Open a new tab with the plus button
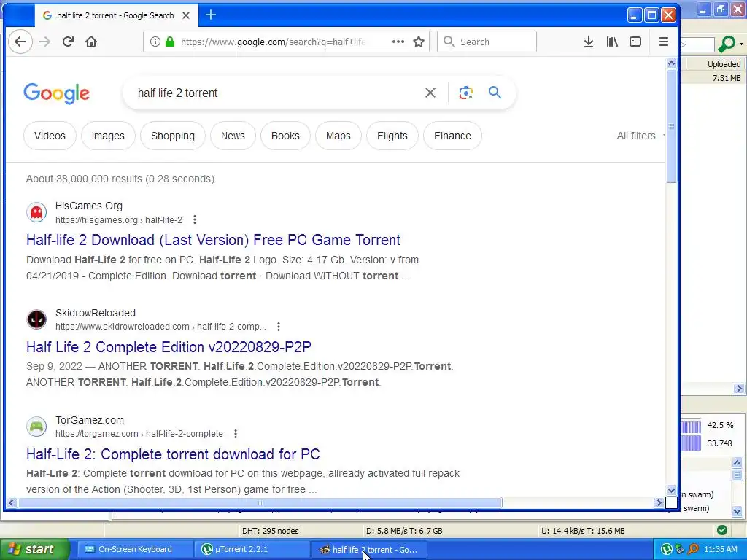The height and width of the screenshot is (560, 747). tap(211, 15)
